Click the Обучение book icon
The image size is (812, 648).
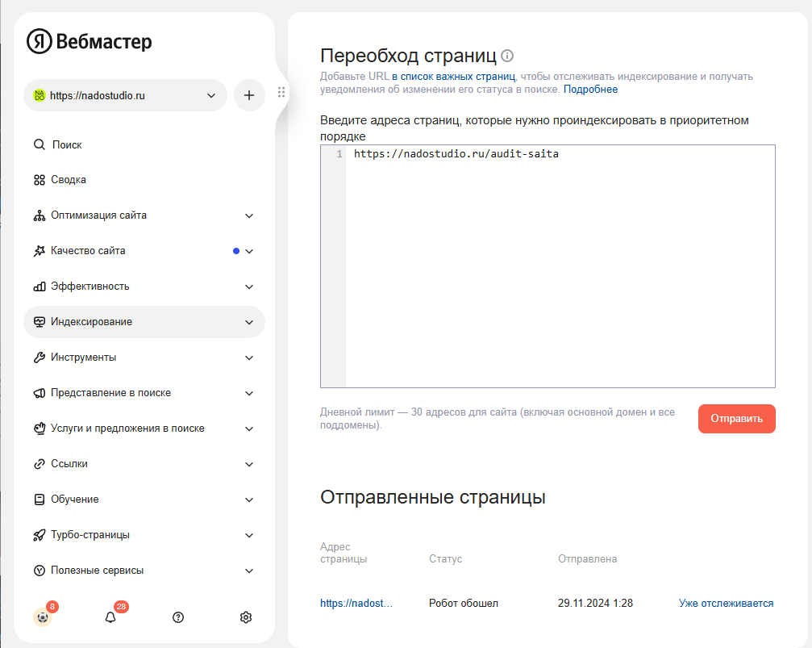[40, 500]
